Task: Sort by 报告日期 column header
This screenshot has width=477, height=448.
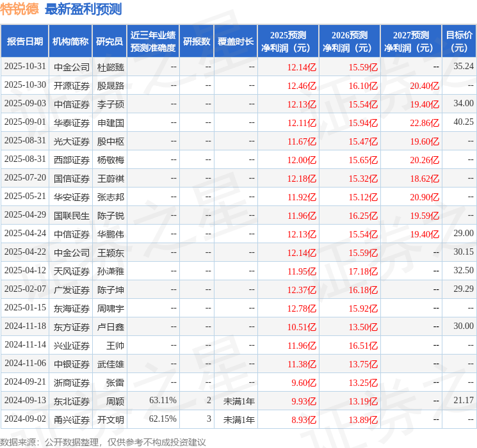Action: click(x=25, y=41)
